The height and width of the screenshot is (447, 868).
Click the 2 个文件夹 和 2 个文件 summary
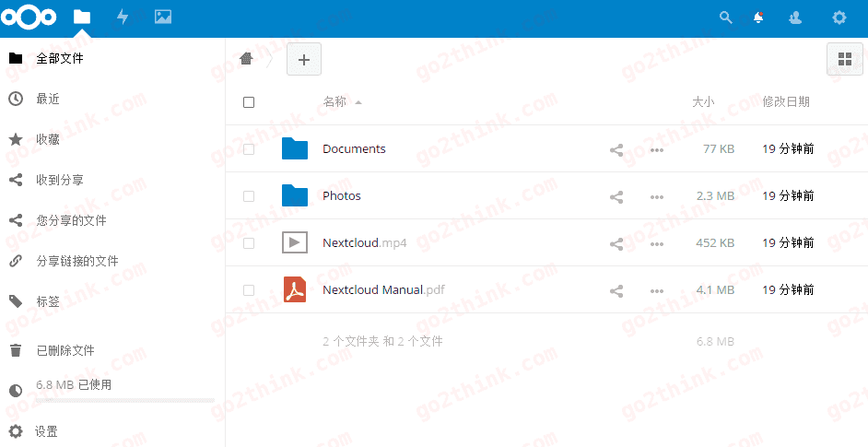382,341
